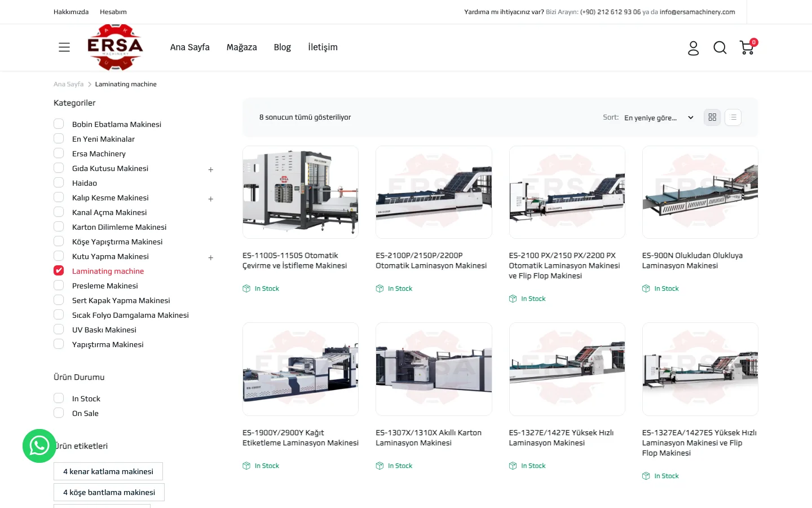Open the Sort dropdown
The height and width of the screenshot is (508, 812).
coord(659,117)
